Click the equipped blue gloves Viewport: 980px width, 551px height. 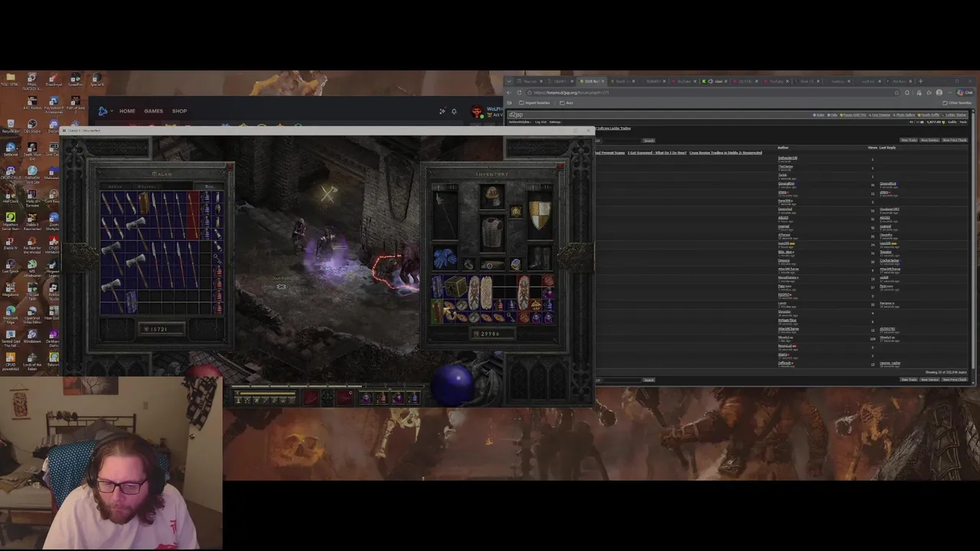click(445, 258)
